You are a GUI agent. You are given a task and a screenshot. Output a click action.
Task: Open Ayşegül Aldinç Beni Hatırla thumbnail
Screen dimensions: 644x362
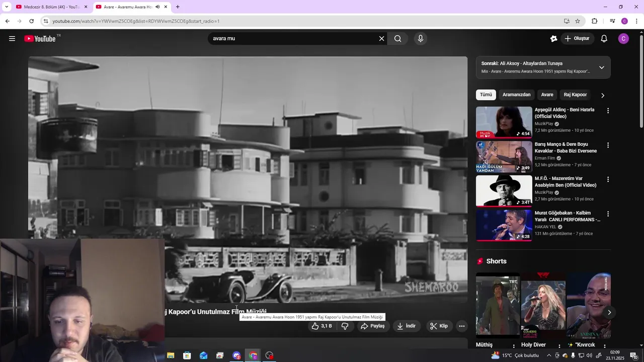(x=504, y=122)
